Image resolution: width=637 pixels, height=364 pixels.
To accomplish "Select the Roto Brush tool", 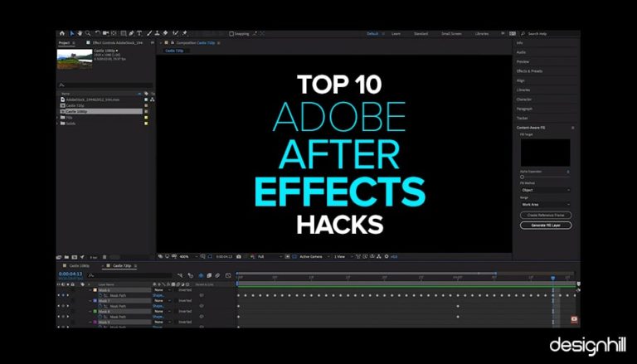I will (x=175, y=33).
